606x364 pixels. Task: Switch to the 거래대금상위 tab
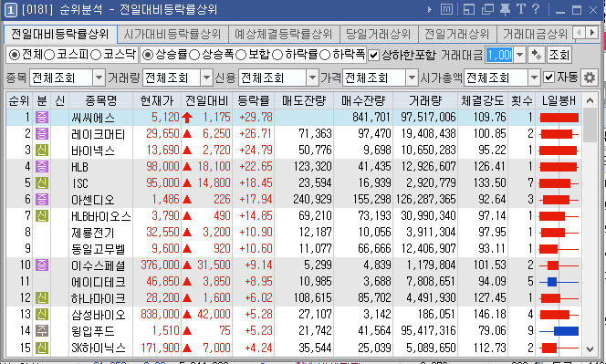535,35
